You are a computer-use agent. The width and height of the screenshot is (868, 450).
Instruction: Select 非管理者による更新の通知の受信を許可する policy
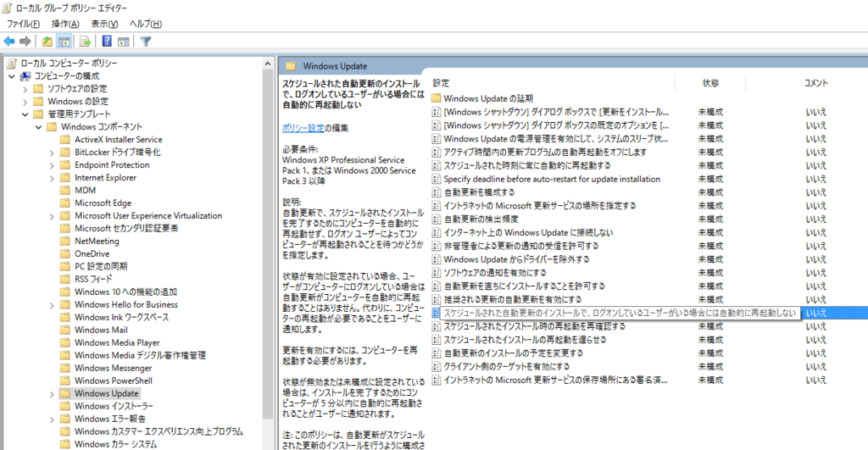pyautogui.click(x=521, y=246)
